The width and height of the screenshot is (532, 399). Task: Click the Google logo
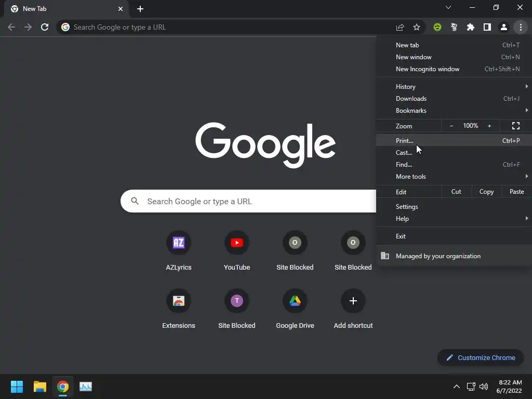click(265, 145)
